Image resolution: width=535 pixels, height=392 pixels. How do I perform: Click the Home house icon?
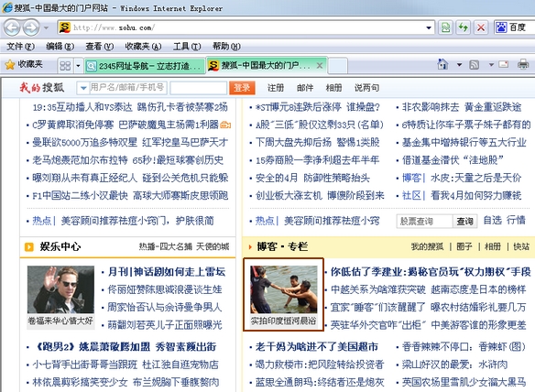click(442, 64)
